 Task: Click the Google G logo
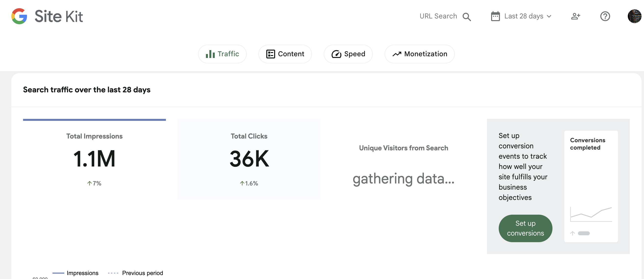click(x=19, y=16)
